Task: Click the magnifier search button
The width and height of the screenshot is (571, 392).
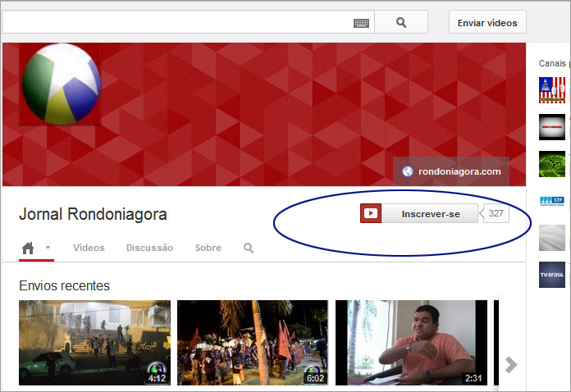Action: 401,22
